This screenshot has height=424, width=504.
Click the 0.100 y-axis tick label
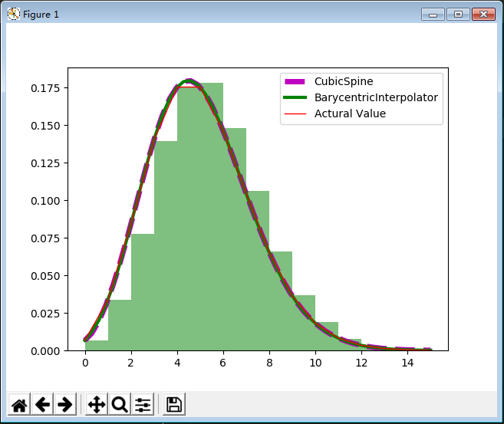tap(45, 201)
